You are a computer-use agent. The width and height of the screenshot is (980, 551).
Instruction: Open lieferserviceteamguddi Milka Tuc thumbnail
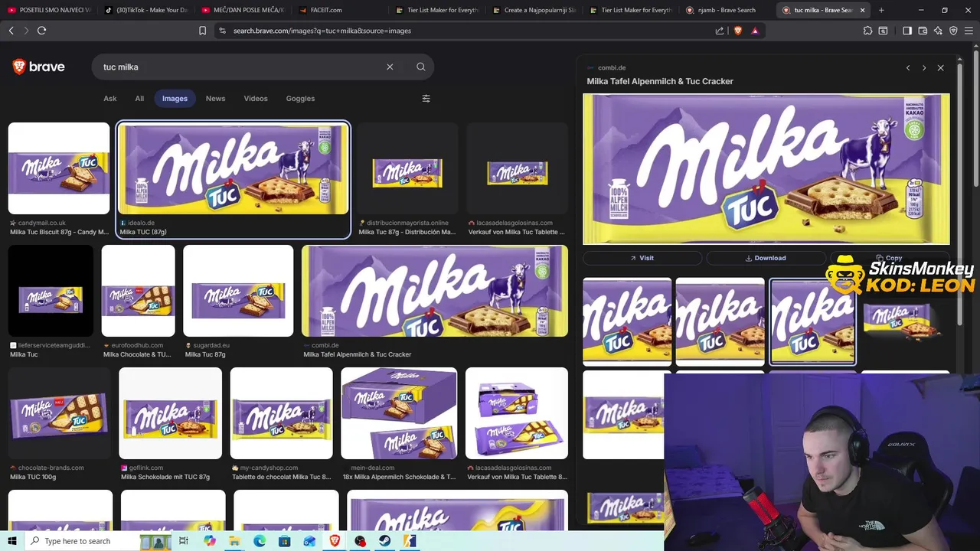[51, 291]
